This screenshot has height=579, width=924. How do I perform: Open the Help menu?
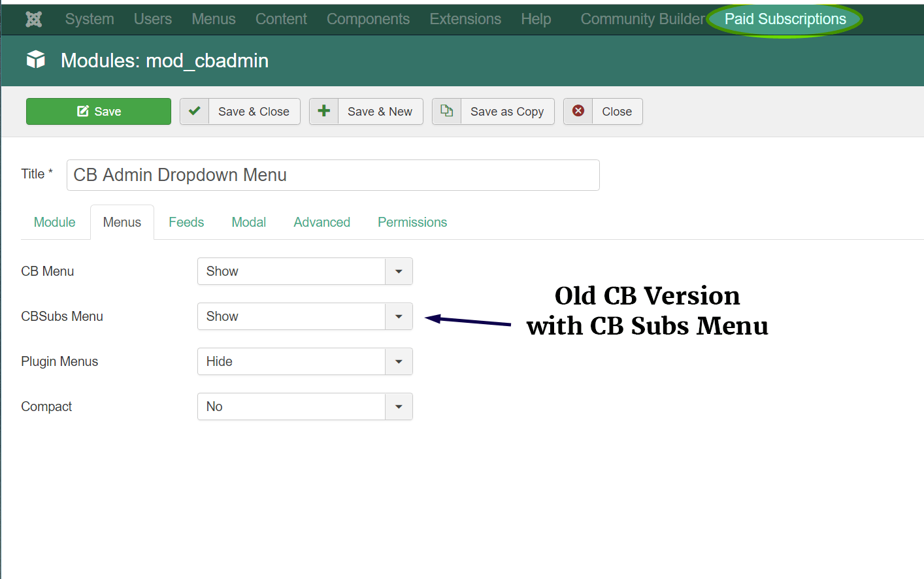coord(536,19)
